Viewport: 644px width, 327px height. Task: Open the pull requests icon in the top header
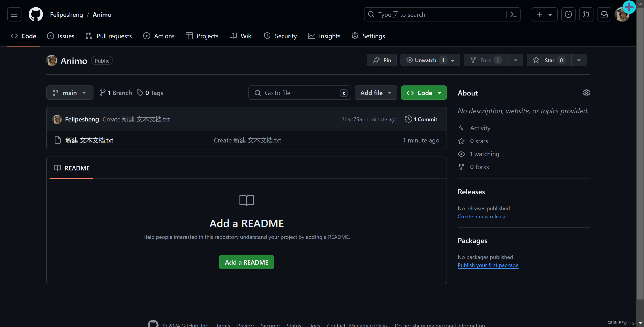pos(586,14)
